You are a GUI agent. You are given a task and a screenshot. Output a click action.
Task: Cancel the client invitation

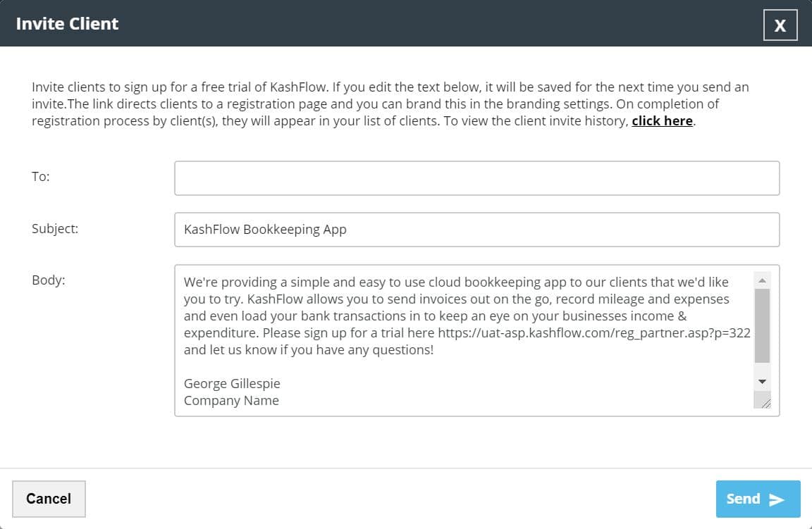pos(49,499)
